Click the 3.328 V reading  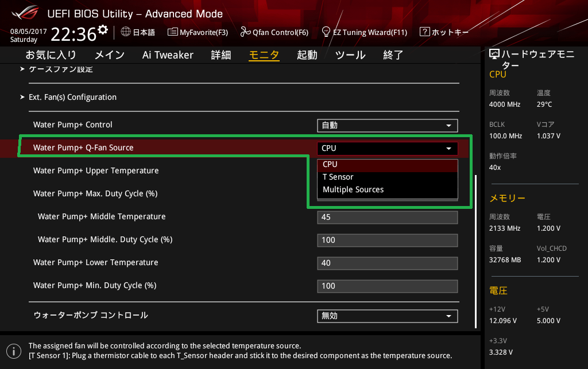[x=501, y=352]
